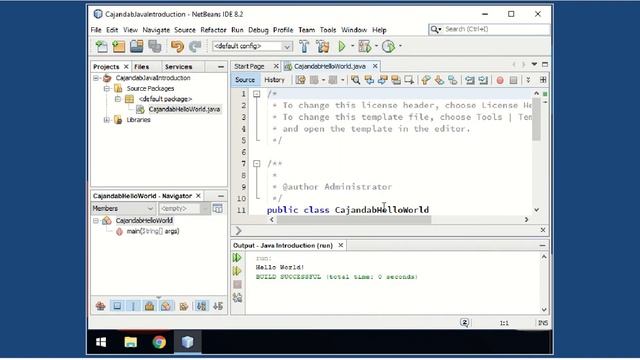Click the Find Next Occurrence icon
Image resolution: width=640 pixels, height=360 pixels.
pyautogui.click(x=382, y=80)
